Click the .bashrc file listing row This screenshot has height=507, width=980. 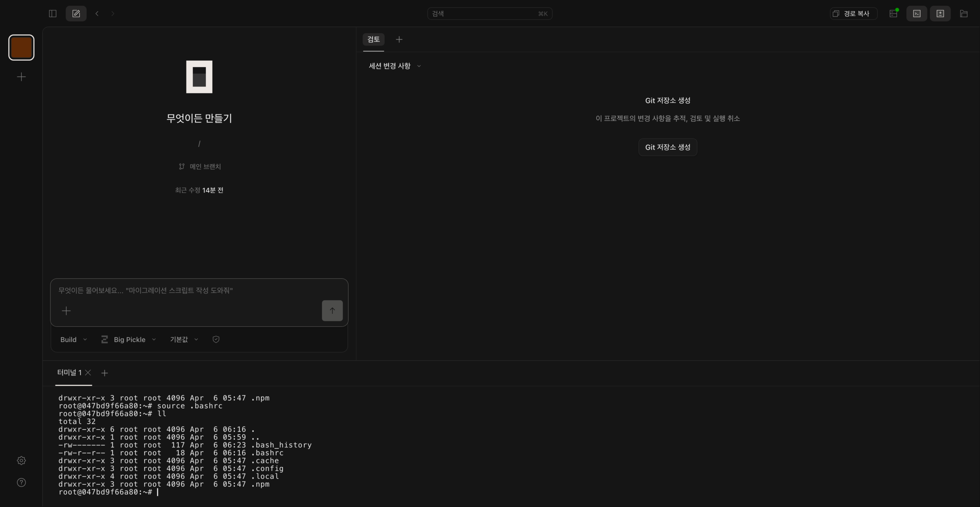(171, 453)
